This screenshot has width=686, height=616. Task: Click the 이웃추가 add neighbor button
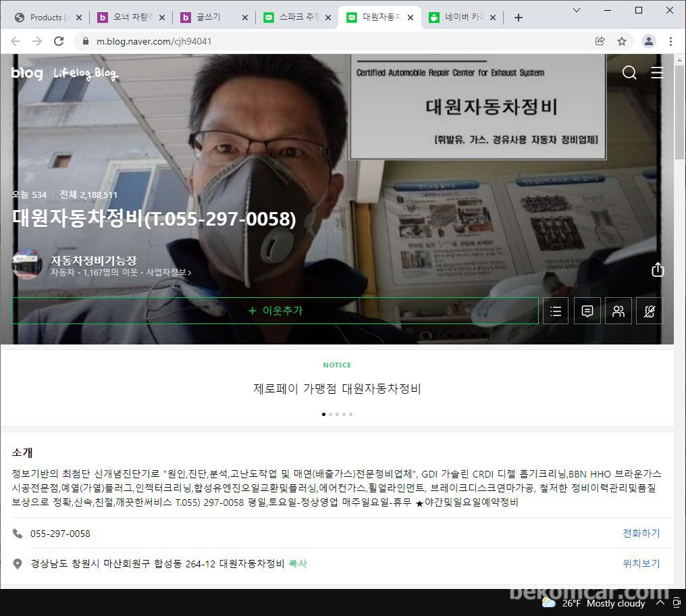(275, 311)
